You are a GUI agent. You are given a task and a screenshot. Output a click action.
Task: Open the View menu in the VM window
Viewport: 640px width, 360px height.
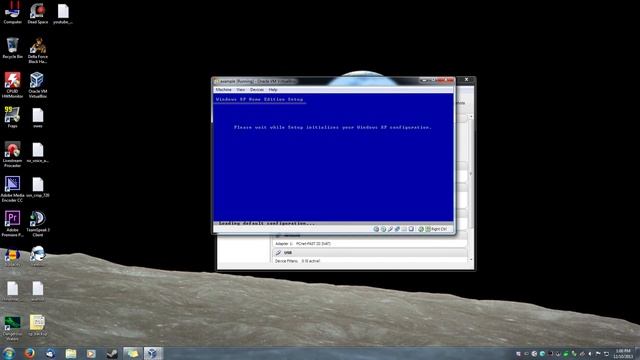tap(241, 89)
